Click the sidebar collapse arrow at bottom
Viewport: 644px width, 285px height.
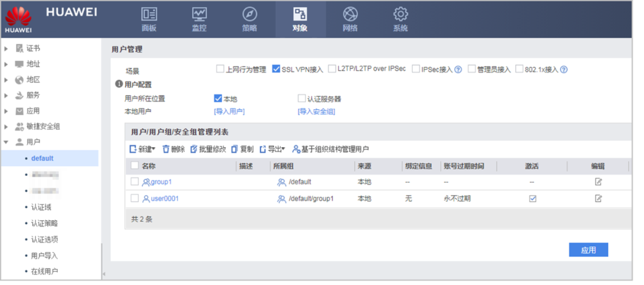104,274
